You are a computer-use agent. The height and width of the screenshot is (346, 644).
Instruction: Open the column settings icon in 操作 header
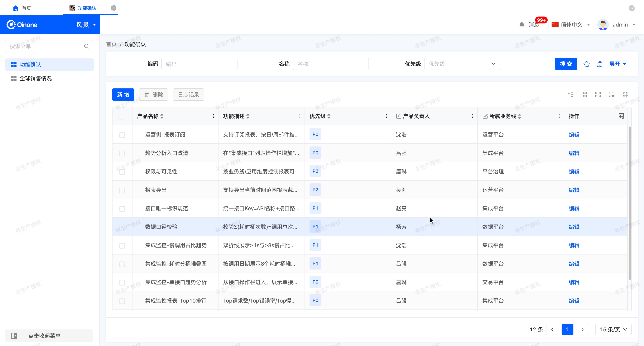click(x=621, y=116)
